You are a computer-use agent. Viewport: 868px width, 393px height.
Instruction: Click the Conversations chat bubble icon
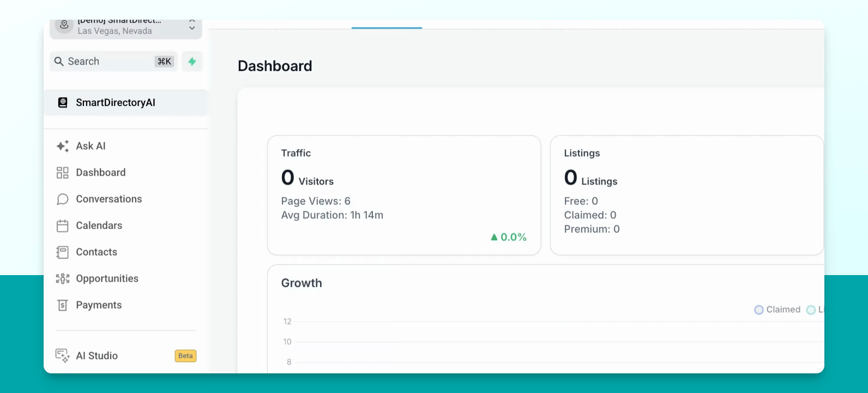(63, 199)
